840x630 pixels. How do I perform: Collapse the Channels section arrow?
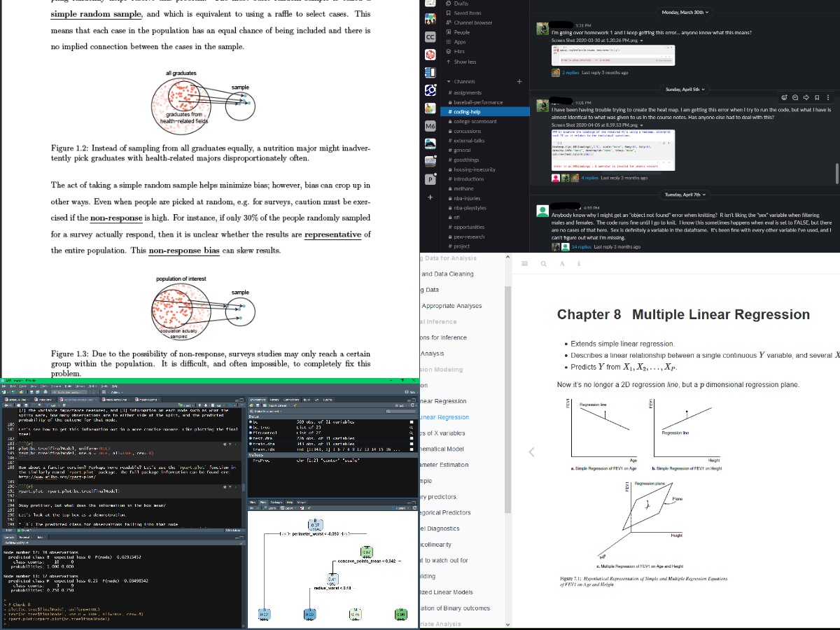447,82
